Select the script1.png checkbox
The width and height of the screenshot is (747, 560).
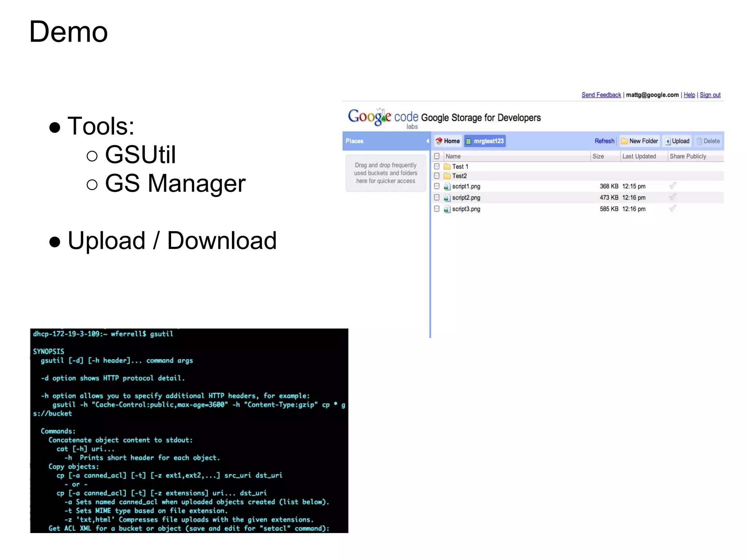point(437,186)
